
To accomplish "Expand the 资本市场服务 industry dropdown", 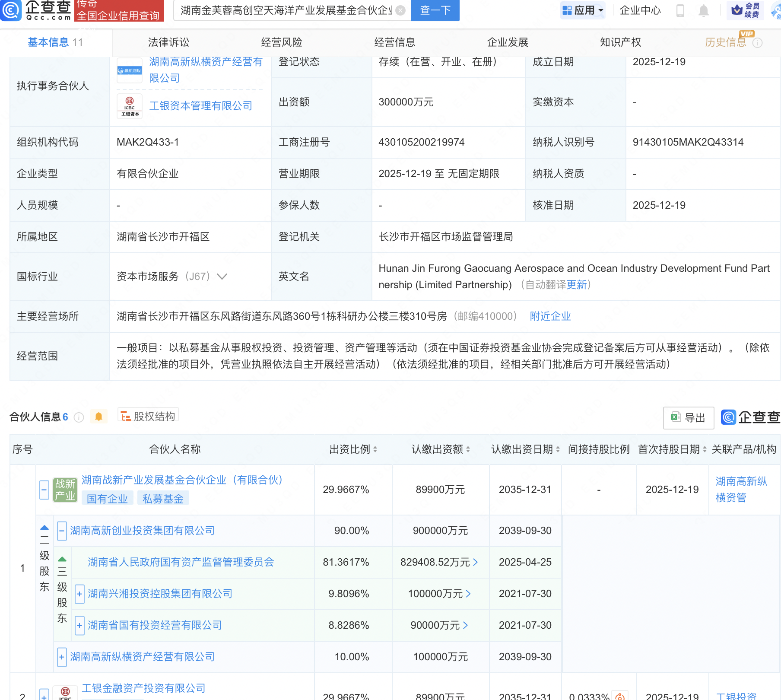I will pos(222,277).
